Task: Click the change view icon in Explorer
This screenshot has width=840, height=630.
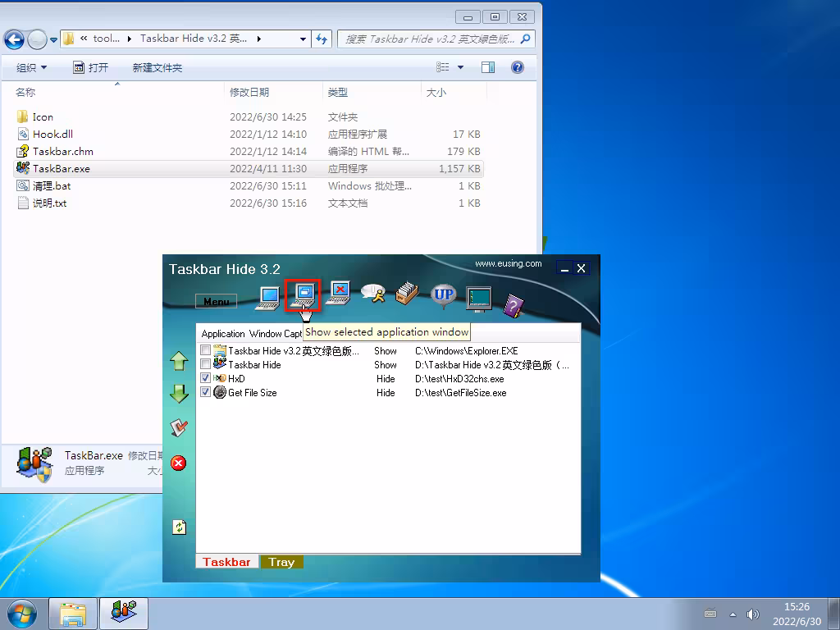Action: coord(442,67)
